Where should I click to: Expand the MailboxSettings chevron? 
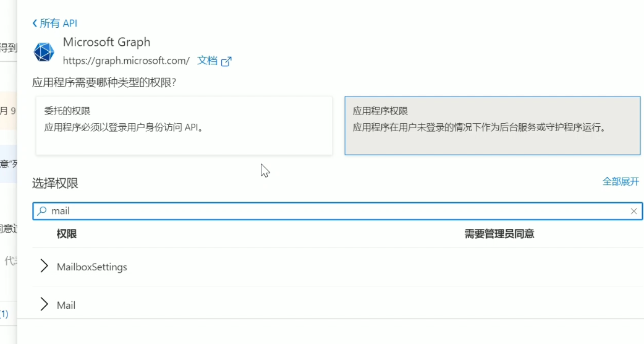(44, 266)
